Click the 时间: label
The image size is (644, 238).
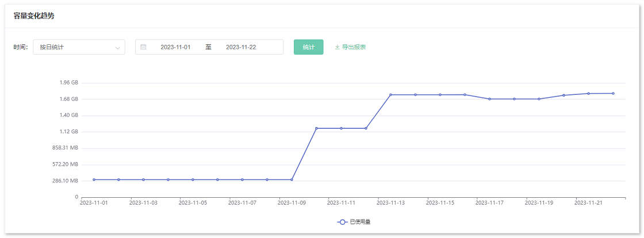click(21, 47)
